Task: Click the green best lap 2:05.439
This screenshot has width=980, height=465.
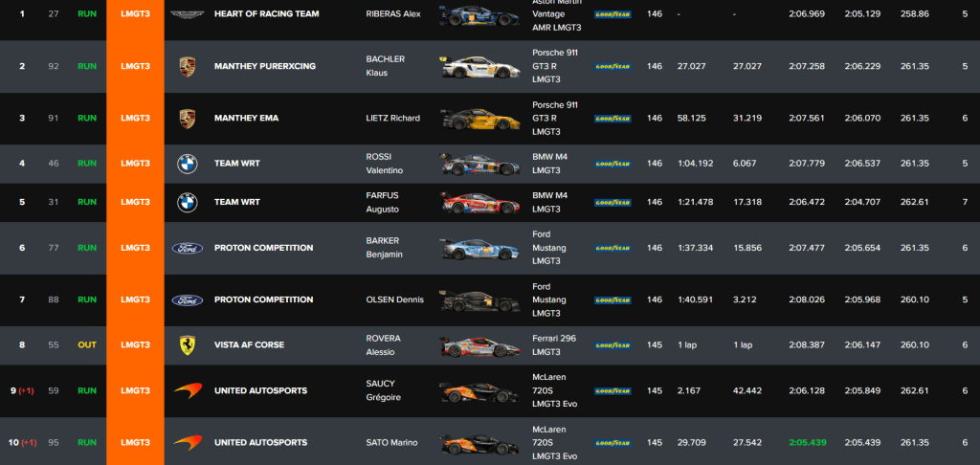Action: click(x=808, y=442)
